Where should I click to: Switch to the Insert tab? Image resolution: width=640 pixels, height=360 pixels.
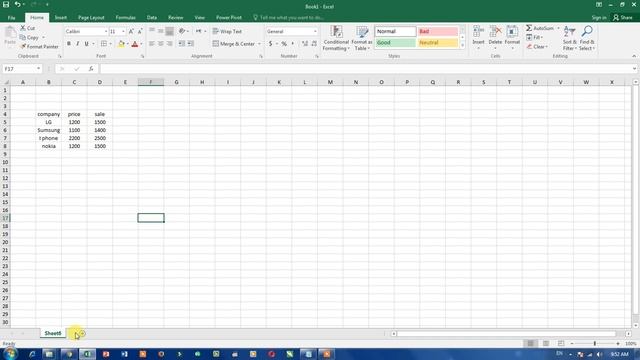pyautogui.click(x=61, y=18)
